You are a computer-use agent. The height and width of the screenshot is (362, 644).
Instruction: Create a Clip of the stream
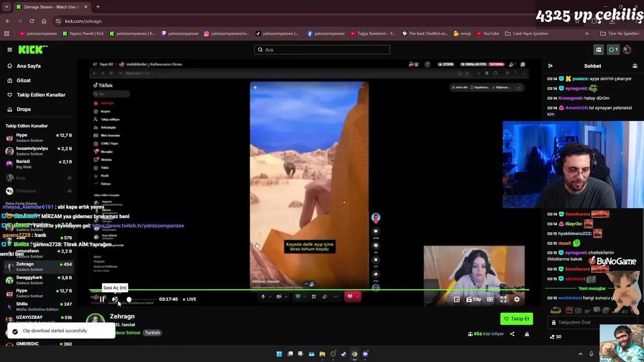(x=473, y=299)
